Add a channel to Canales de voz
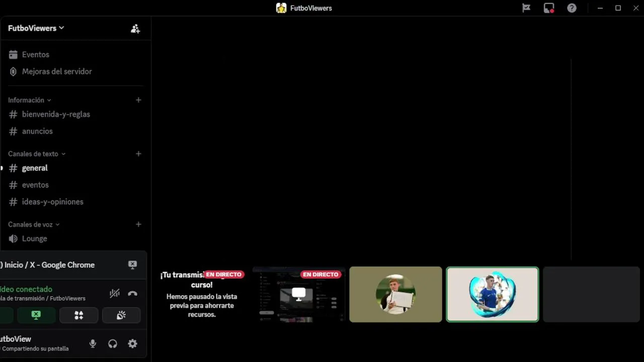This screenshot has width=644, height=362. [138, 224]
